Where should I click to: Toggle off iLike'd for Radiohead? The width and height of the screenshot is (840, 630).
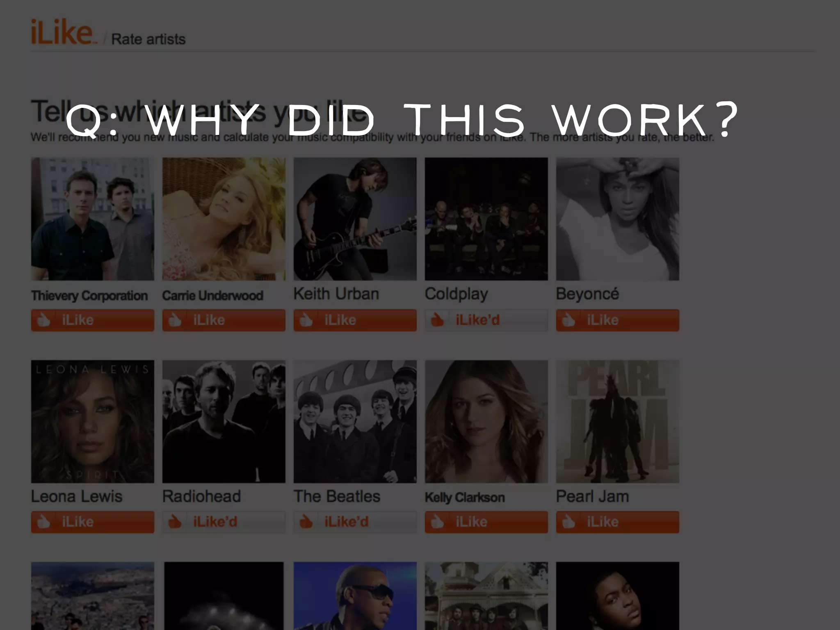224,522
